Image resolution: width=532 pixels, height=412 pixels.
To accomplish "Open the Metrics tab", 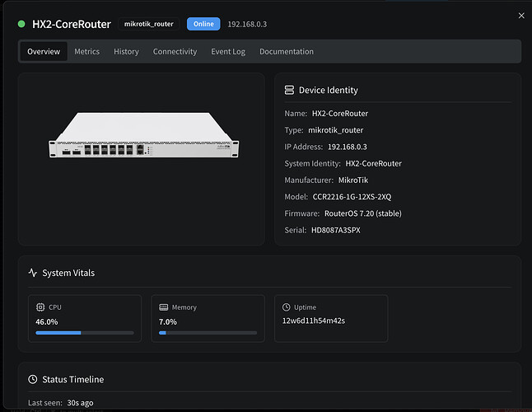I will click(86, 52).
